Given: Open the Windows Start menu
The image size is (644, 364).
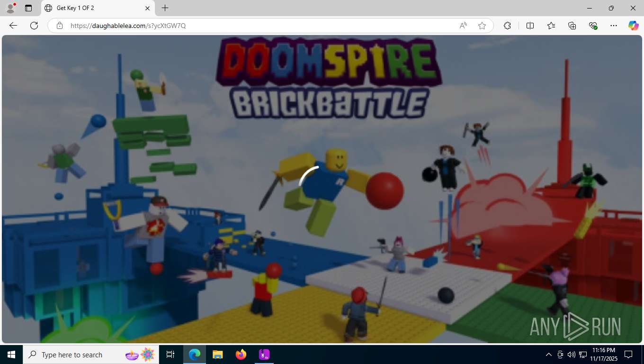Looking at the screenshot, I should [11, 355].
